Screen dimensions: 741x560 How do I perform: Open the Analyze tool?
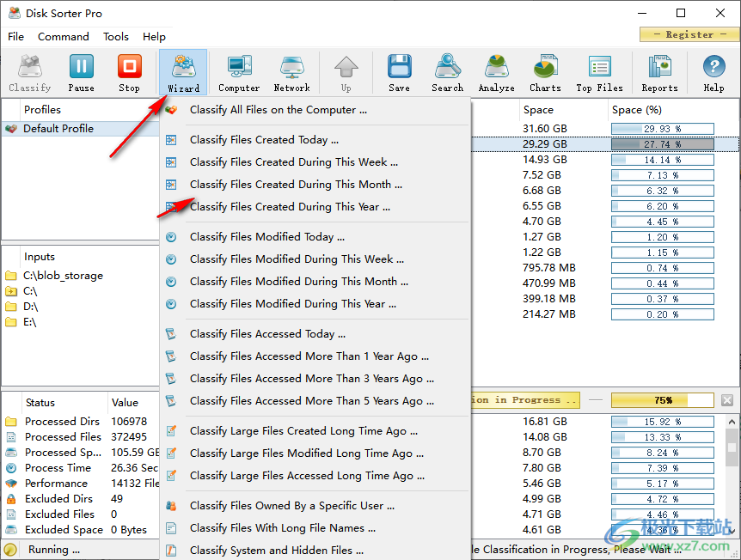[496, 73]
